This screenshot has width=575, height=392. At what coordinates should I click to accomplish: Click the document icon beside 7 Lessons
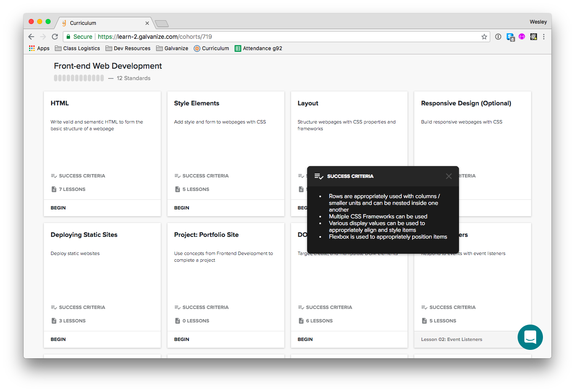coord(54,189)
